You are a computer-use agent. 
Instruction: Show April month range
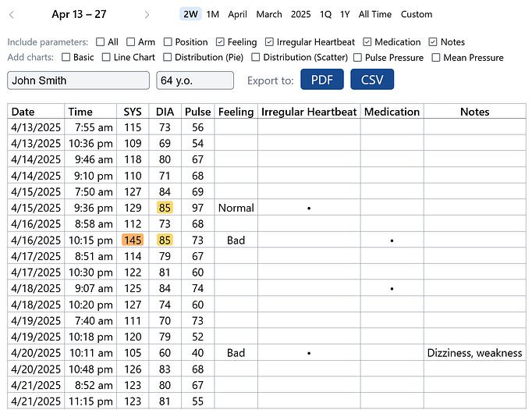(237, 14)
